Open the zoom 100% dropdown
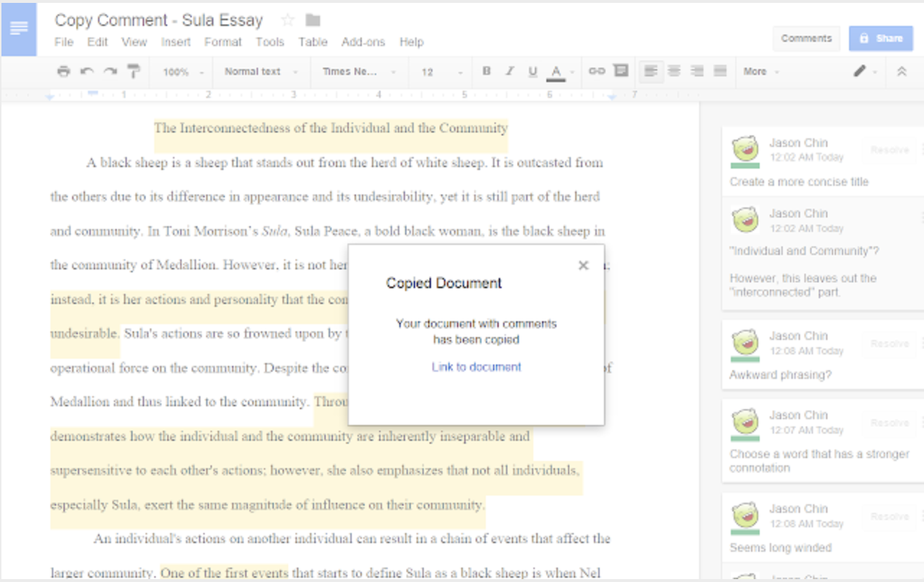 [x=182, y=72]
